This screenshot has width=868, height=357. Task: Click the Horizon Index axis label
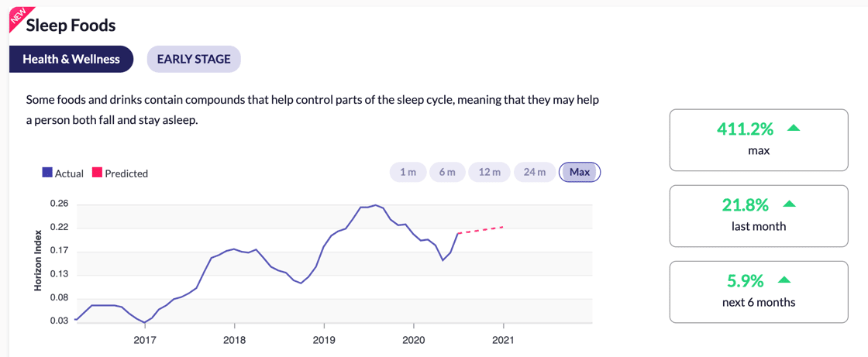[x=37, y=259]
